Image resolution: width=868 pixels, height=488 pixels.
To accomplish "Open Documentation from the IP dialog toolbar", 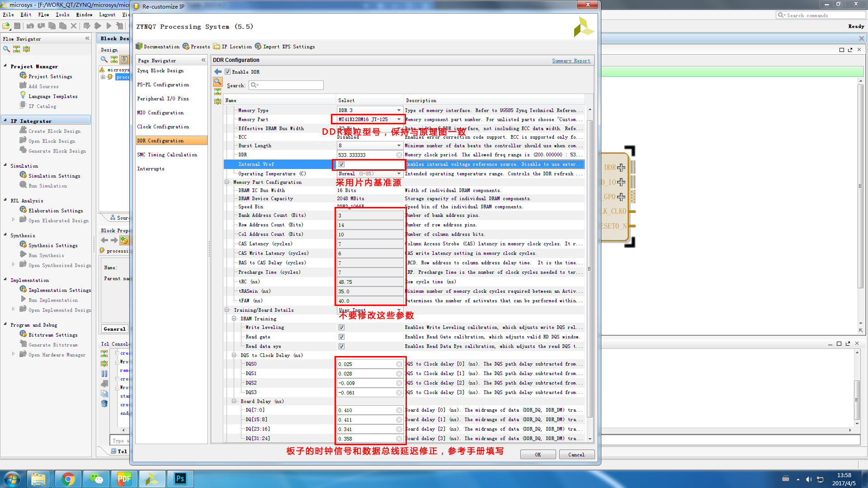I will (158, 47).
